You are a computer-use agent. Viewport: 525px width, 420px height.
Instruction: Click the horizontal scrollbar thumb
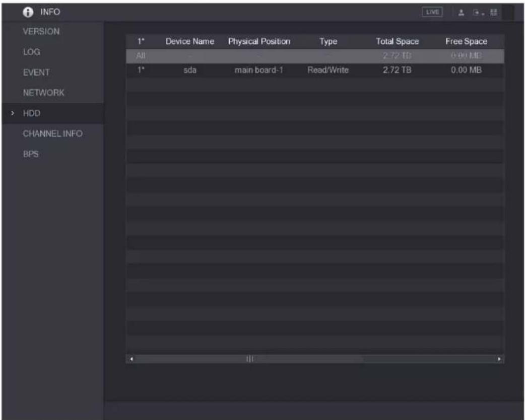pyautogui.click(x=249, y=359)
